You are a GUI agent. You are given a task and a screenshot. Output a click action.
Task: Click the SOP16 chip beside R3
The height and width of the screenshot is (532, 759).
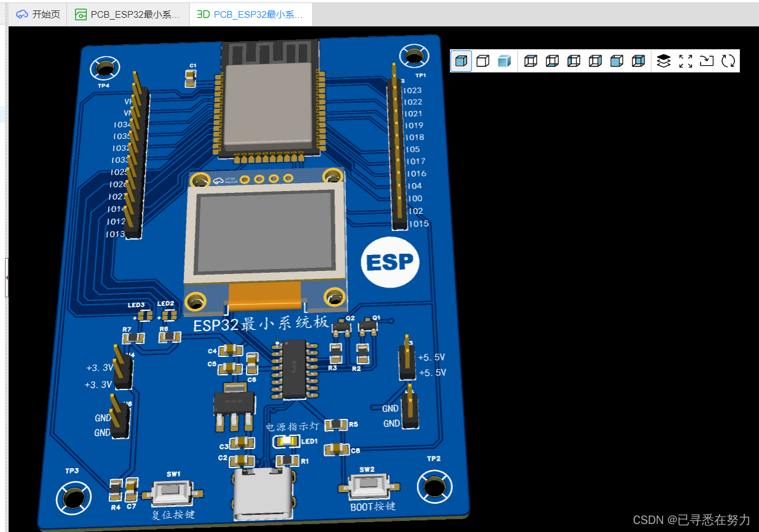point(294,369)
